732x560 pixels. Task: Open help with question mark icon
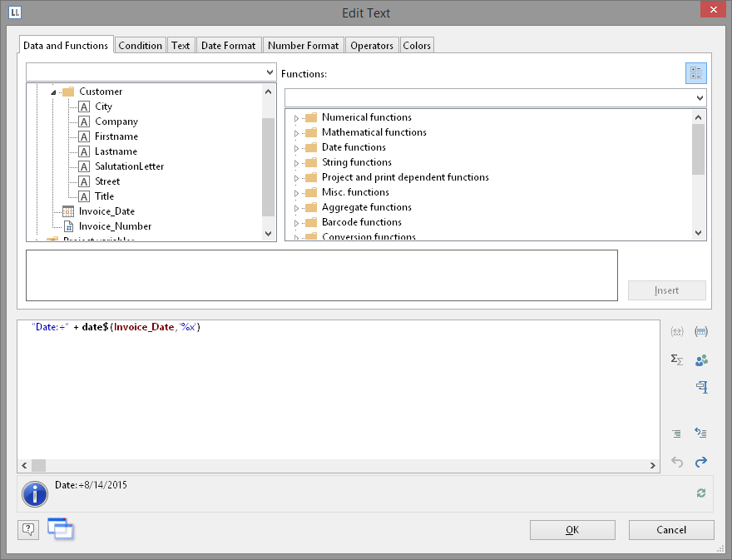coord(28,529)
